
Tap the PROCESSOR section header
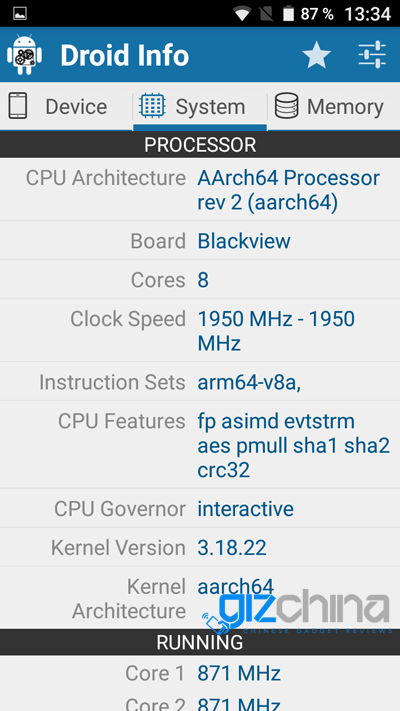[x=200, y=145]
